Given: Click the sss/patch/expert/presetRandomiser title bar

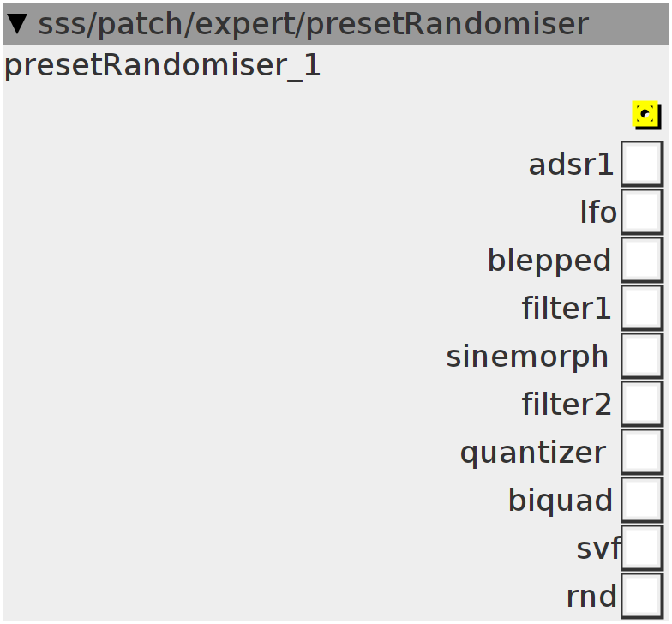Looking at the screenshot, I should [x=336, y=24].
